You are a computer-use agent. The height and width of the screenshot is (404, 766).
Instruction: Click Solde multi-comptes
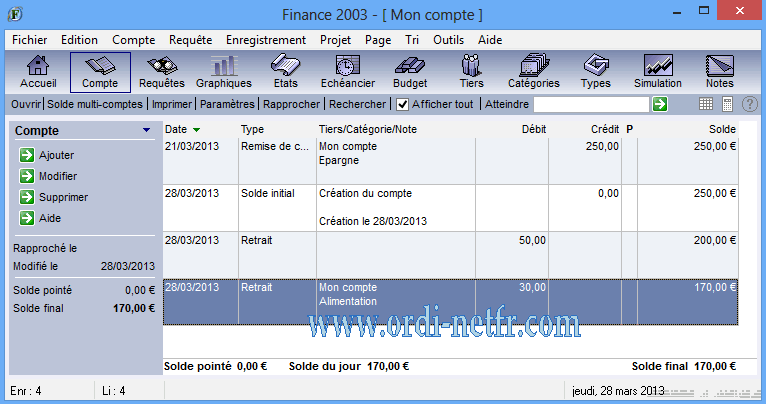coord(95,104)
